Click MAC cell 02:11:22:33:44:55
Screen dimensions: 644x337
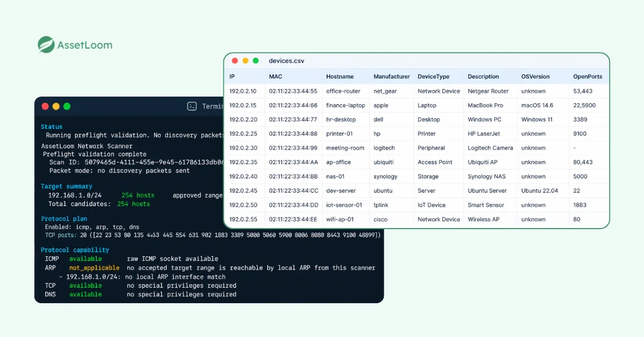293,91
